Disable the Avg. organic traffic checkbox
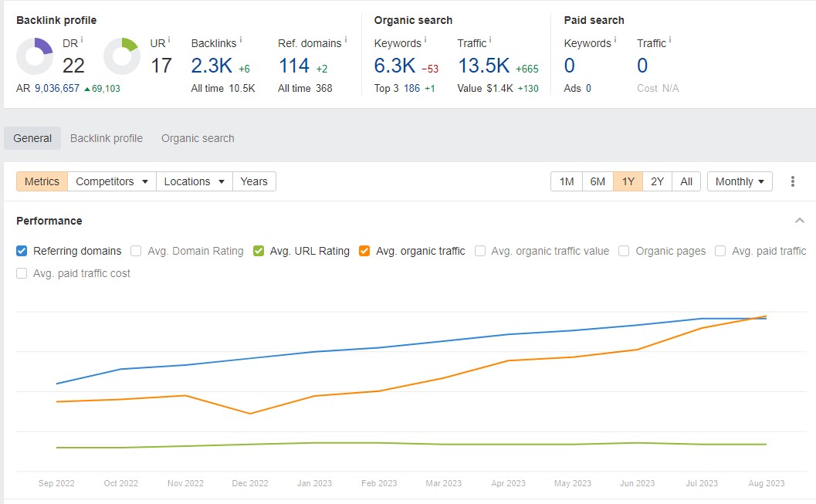The image size is (816, 504). coord(364,251)
